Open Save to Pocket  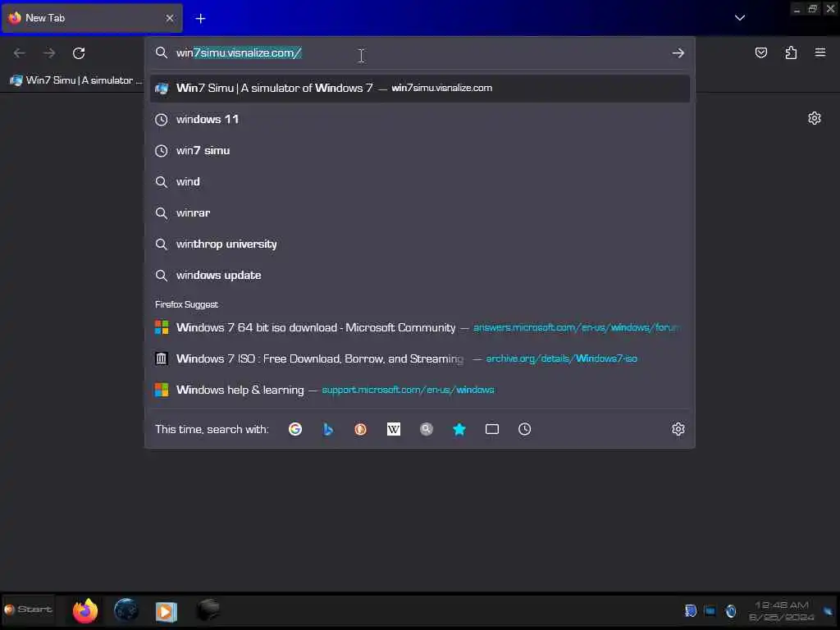pyautogui.click(x=760, y=52)
